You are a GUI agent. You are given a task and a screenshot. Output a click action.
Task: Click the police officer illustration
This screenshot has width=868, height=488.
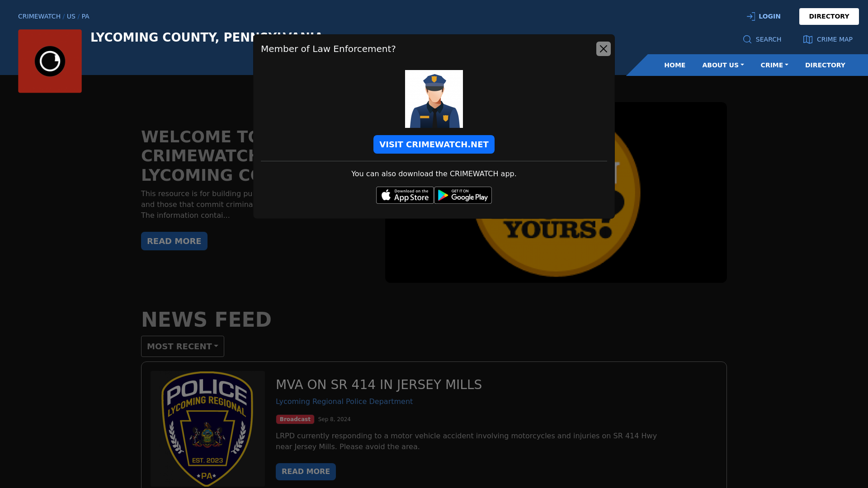click(434, 99)
